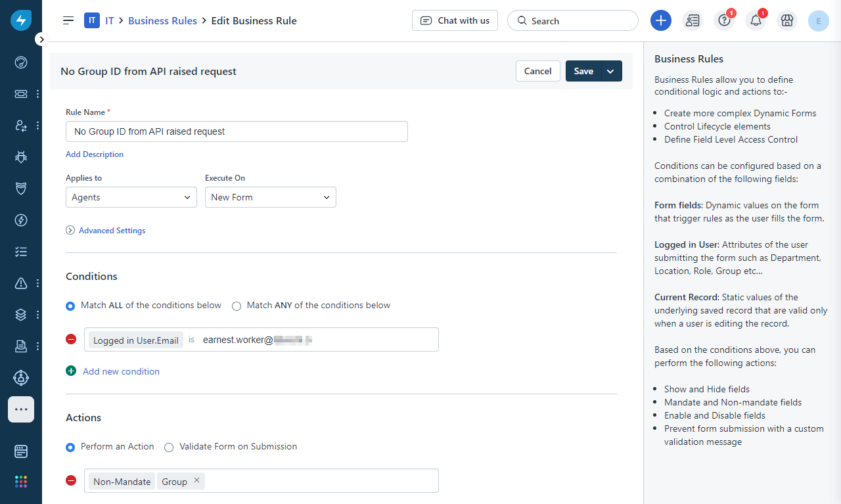The width and height of the screenshot is (841, 504).
Task: Open the solutions list icon near sidebar bottom
Action: (21, 451)
